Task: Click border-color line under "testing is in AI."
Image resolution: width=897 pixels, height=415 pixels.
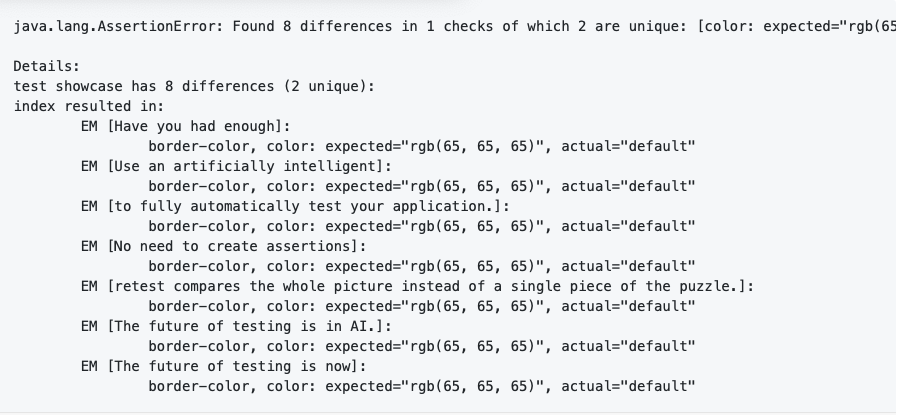Action: click(421, 346)
